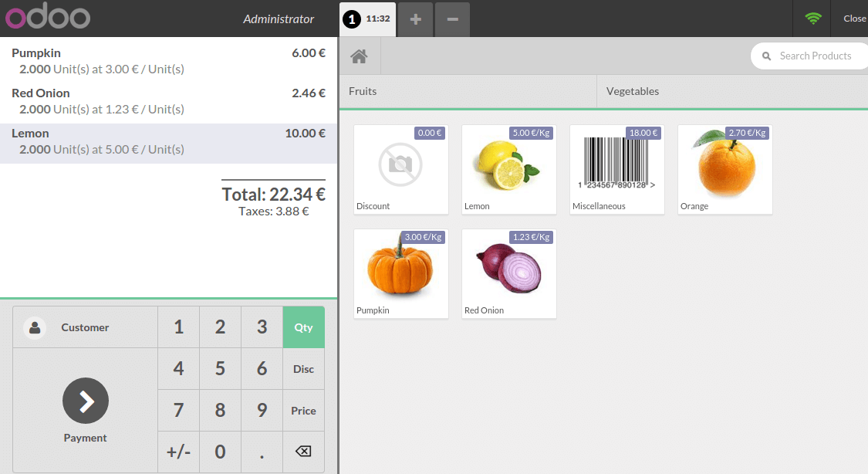Tap numpad digit 4
Image resolution: width=868 pixels, height=474 pixels.
click(178, 369)
